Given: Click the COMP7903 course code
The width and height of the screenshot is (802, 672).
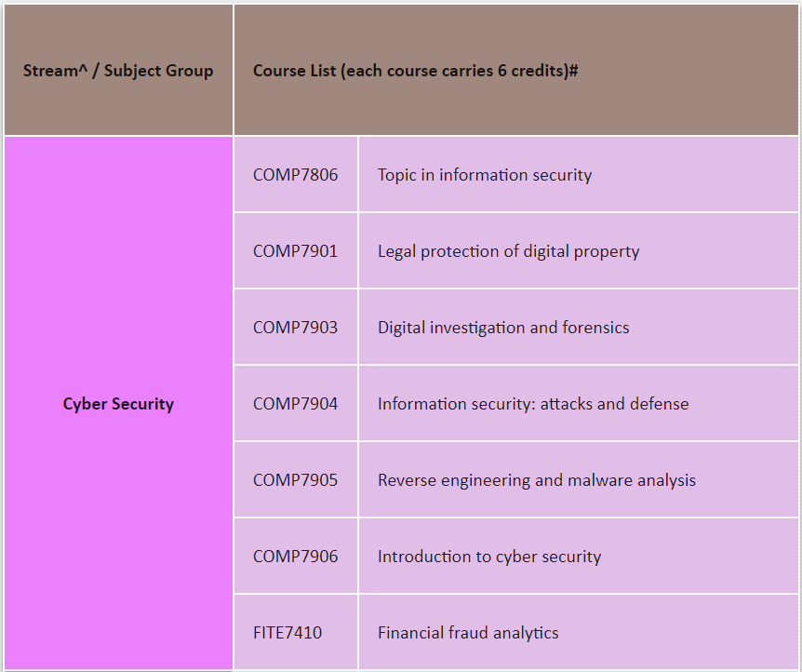Looking at the screenshot, I should [295, 328].
